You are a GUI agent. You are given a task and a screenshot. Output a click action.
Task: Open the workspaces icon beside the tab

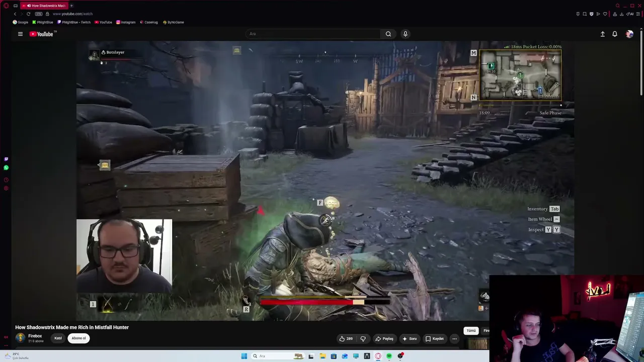click(16, 6)
